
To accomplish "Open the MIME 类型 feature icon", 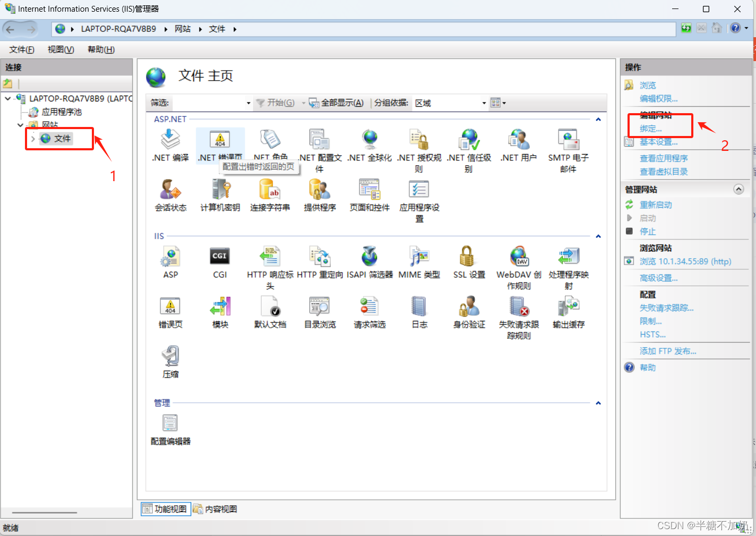I will point(419,257).
